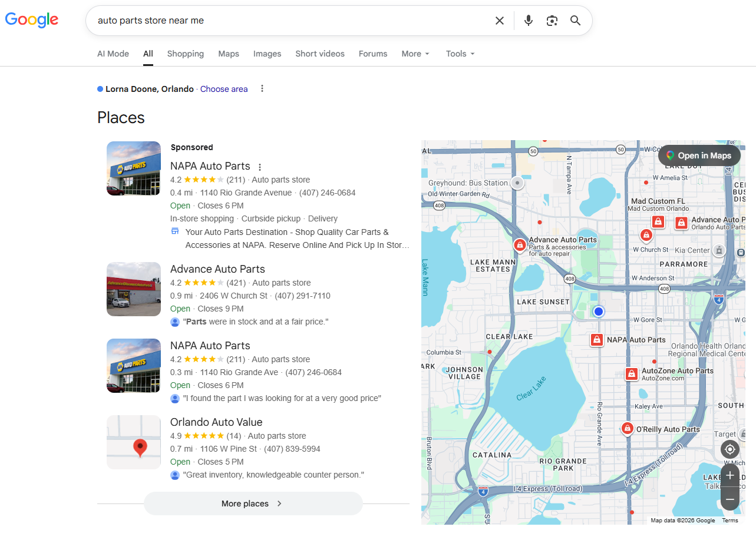The image size is (756, 540).
Task: Click the Choose area link
Action: click(224, 89)
